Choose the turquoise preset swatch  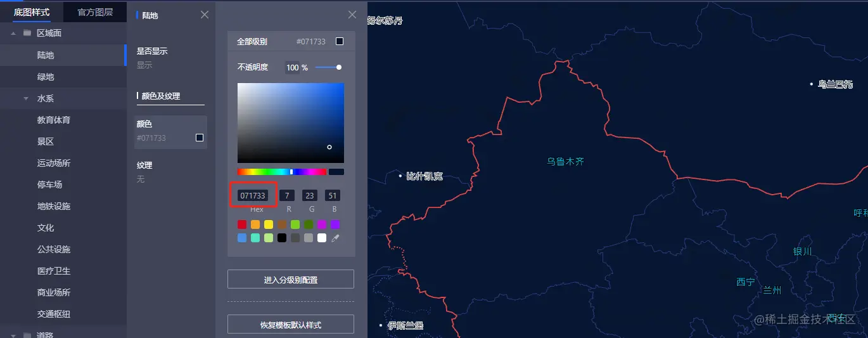point(255,238)
